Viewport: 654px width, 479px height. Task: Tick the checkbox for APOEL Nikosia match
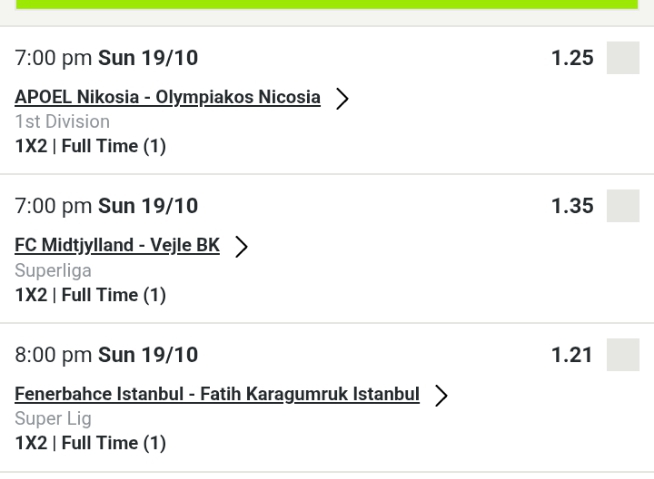pyautogui.click(x=623, y=58)
